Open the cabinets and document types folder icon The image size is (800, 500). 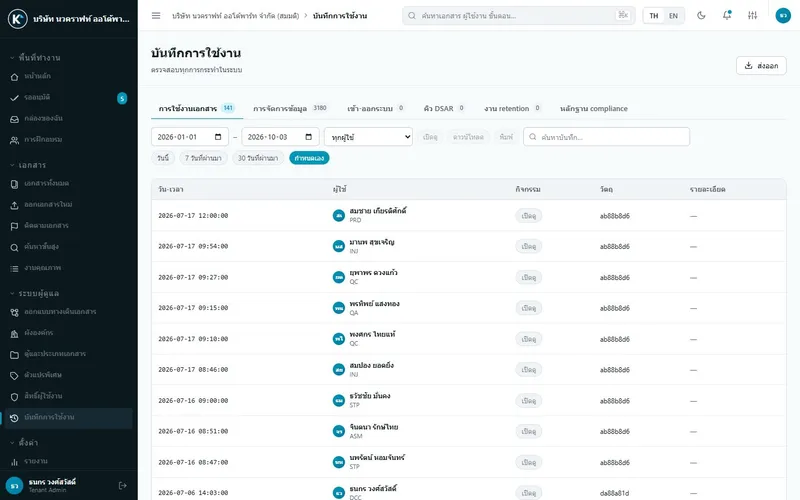point(14,355)
